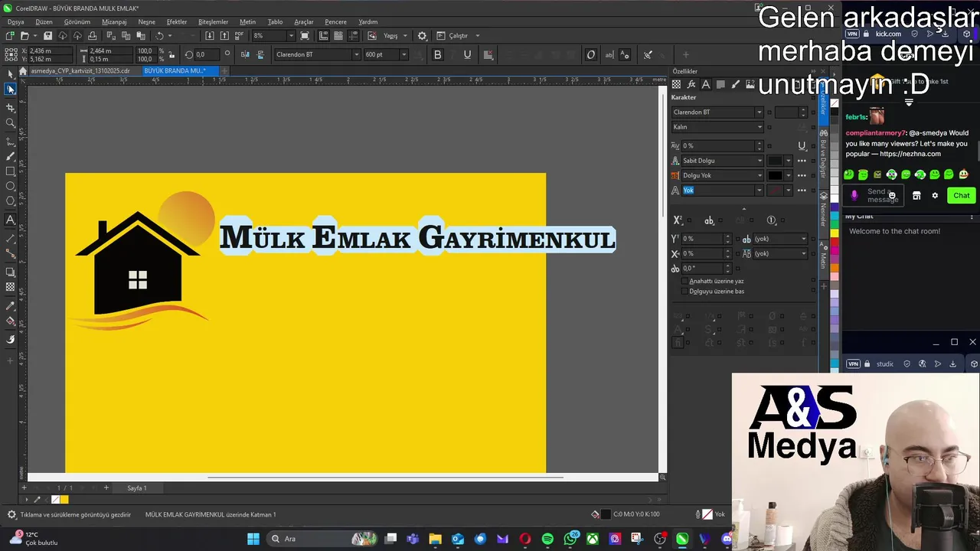Open Clarendon BT dropdown in Karakter panel
Image resolution: width=980 pixels, height=551 pixels.
[759, 112]
